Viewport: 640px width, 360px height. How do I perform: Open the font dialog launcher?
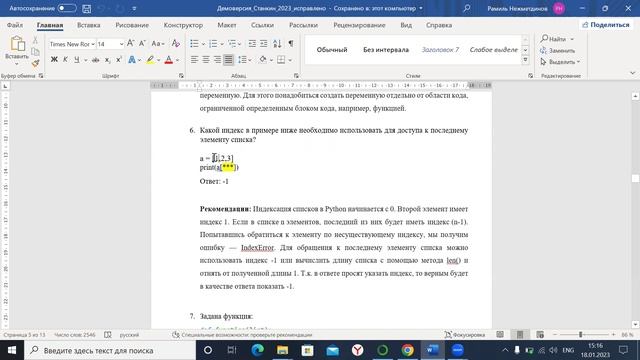point(181,76)
